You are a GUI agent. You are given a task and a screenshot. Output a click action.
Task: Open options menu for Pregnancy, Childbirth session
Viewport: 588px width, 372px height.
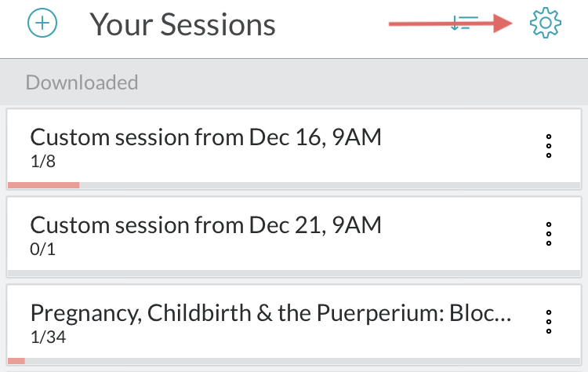coord(549,322)
